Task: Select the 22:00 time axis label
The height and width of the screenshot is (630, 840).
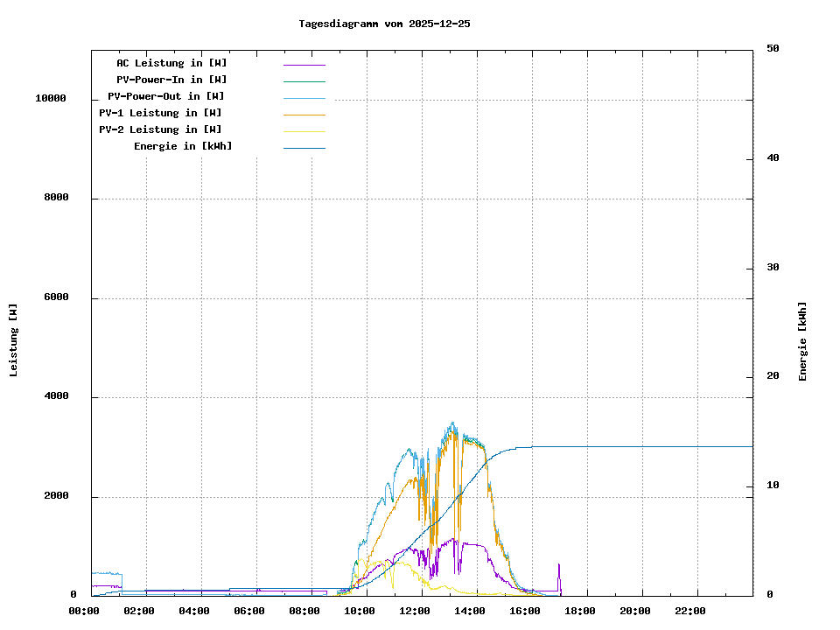Action: (x=691, y=611)
